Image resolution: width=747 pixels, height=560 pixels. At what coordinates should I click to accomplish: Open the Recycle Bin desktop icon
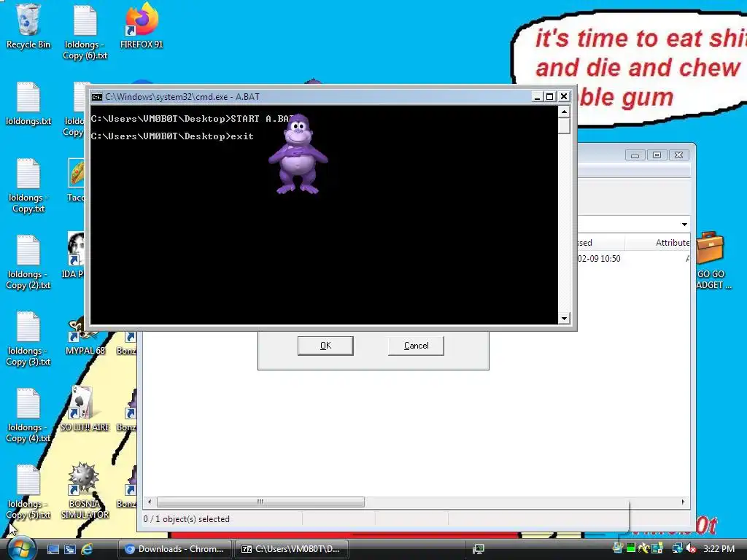(28, 26)
